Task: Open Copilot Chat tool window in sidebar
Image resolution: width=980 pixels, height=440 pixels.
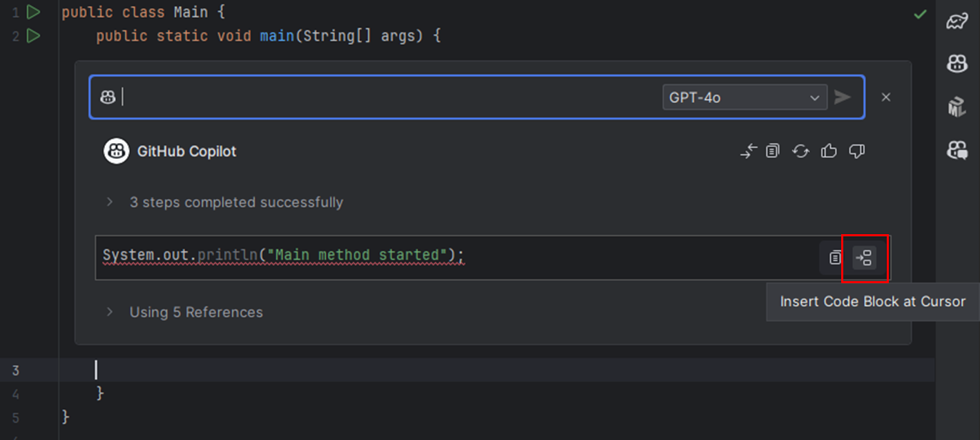Action: 957,150
